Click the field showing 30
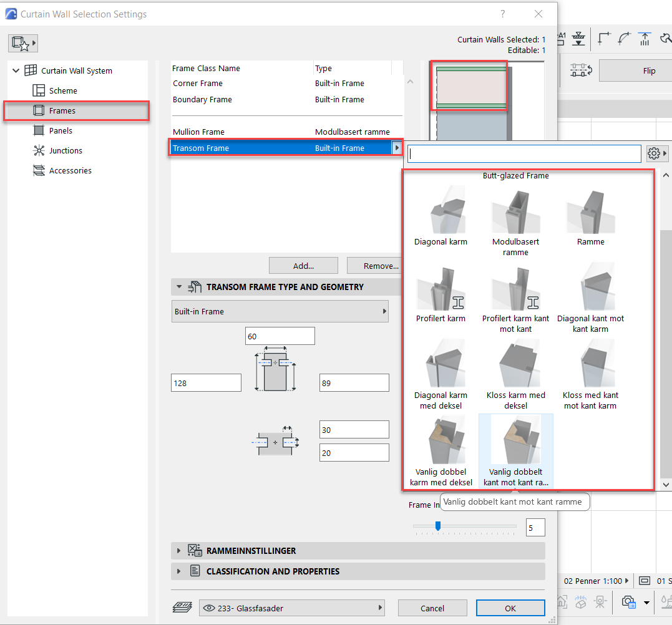 [354, 430]
